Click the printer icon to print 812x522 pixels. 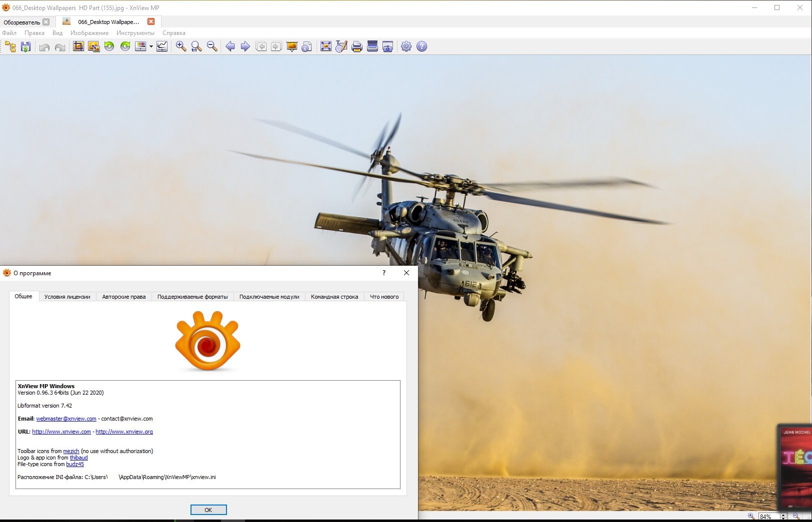click(x=356, y=46)
